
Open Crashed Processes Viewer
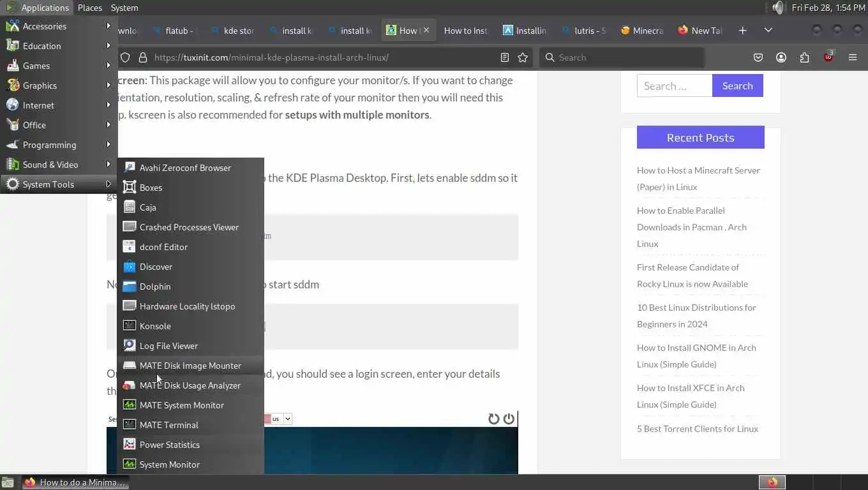190,227
